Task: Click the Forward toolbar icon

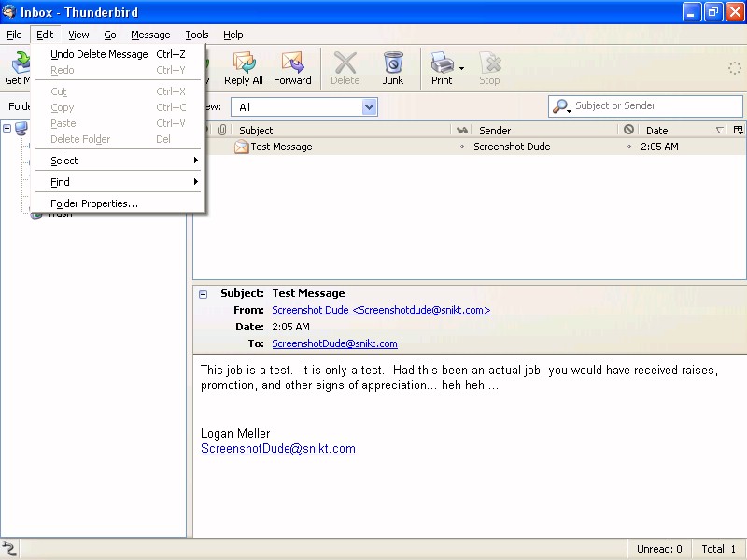Action: (292, 68)
